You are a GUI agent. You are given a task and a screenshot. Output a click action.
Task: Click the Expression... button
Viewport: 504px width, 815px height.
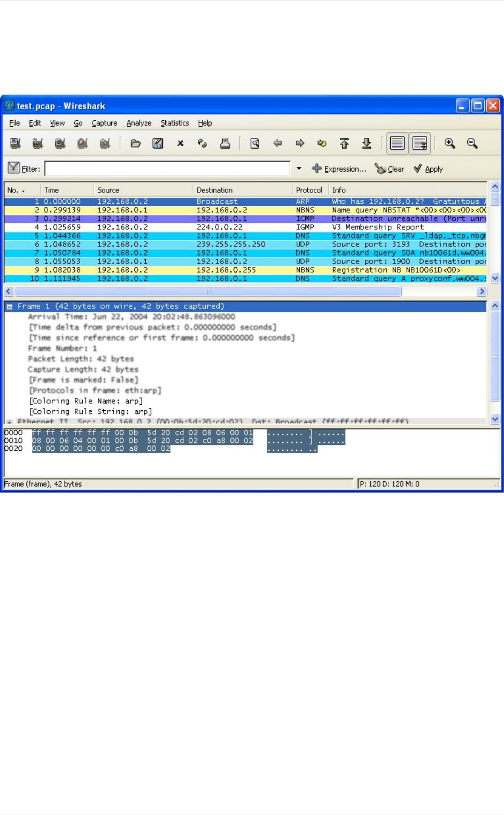(339, 169)
